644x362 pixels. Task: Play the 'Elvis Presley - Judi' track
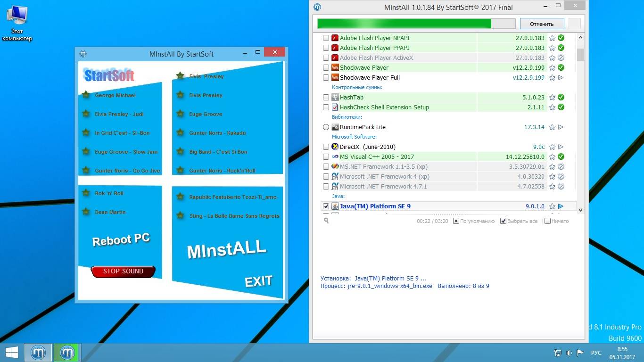coord(119,114)
